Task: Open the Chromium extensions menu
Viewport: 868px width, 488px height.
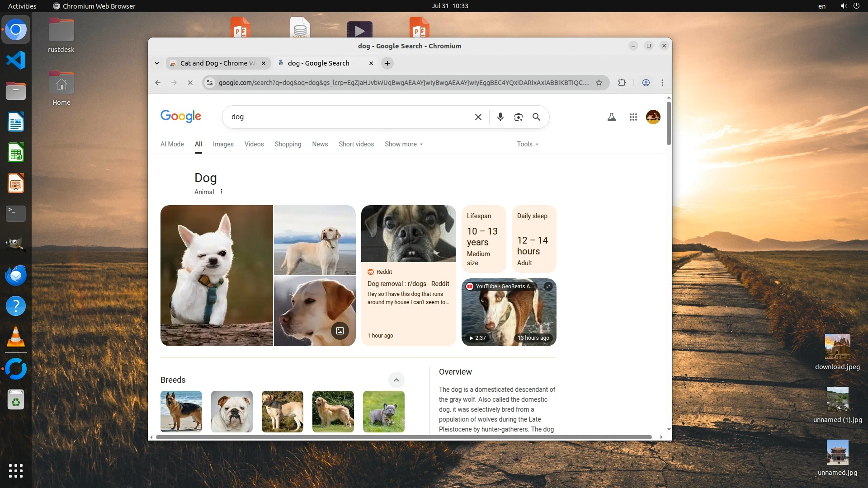Action: [x=622, y=83]
